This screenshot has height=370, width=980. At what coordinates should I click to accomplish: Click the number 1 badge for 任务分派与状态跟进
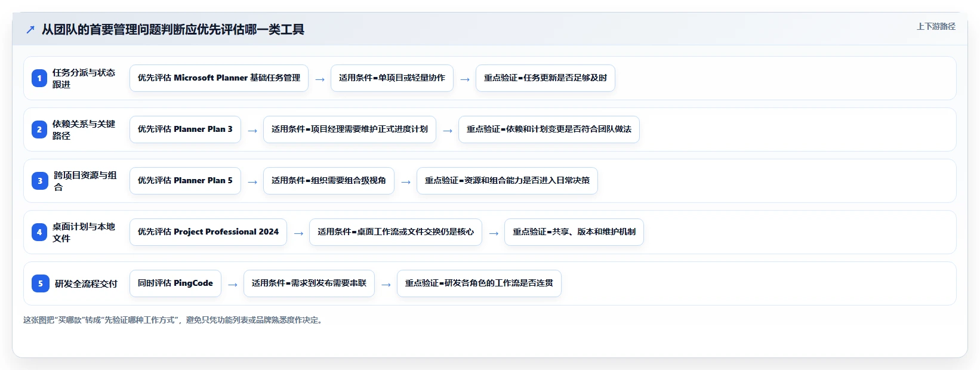coord(39,78)
